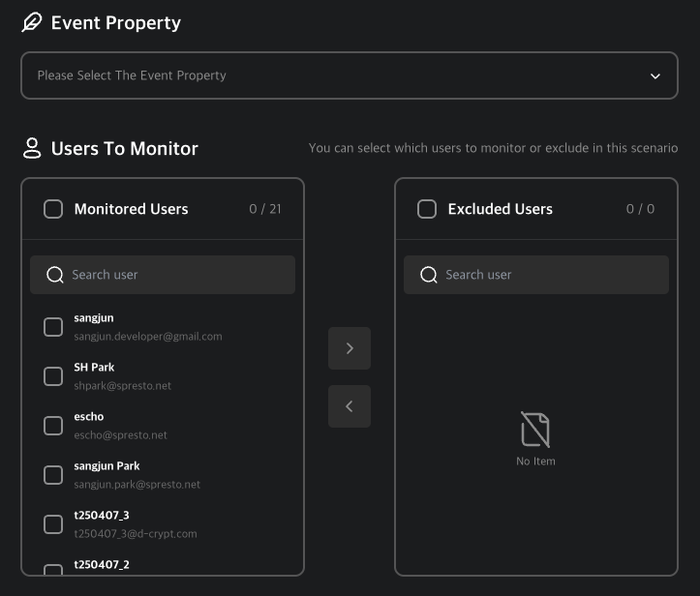Check the sangjun Park user checkbox
Image resolution: width=700 pixels, height=596 pixels.
[x=53, y=475]
